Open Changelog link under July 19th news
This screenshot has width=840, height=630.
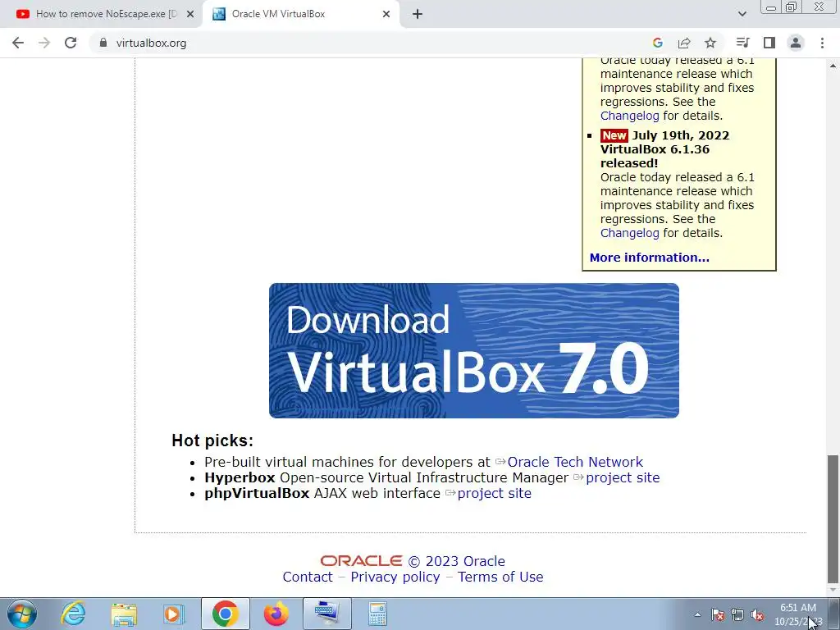pos(629,233)
